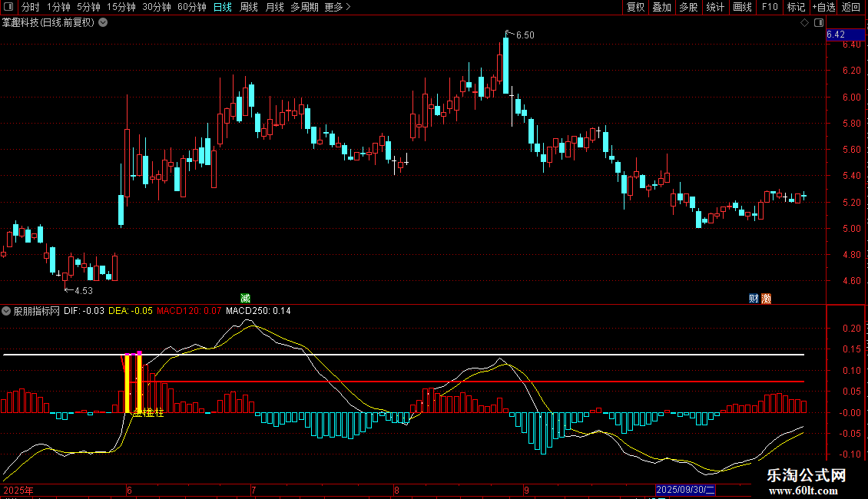This screenshot has width=868, height=499.
Task: Click the 股朋指标网 indicator name
Action: 37,311
